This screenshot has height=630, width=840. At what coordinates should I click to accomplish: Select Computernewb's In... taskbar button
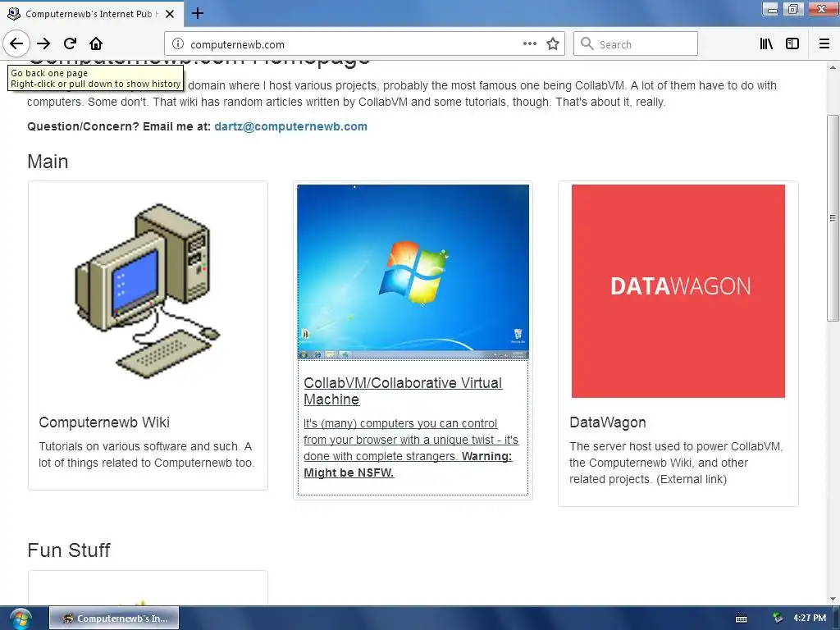(114, 619)
